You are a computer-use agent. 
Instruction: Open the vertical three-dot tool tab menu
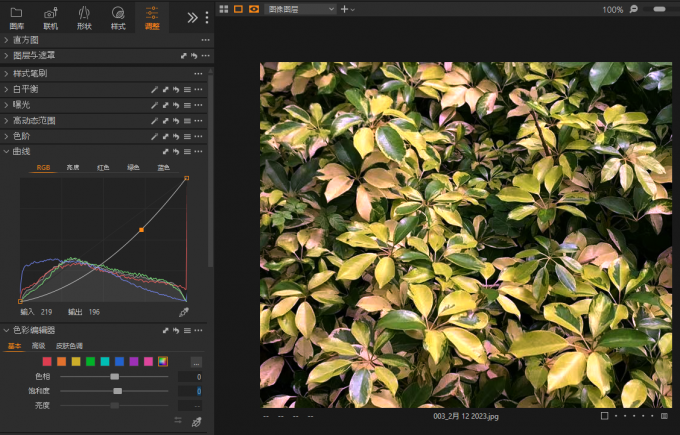point(207,17)
